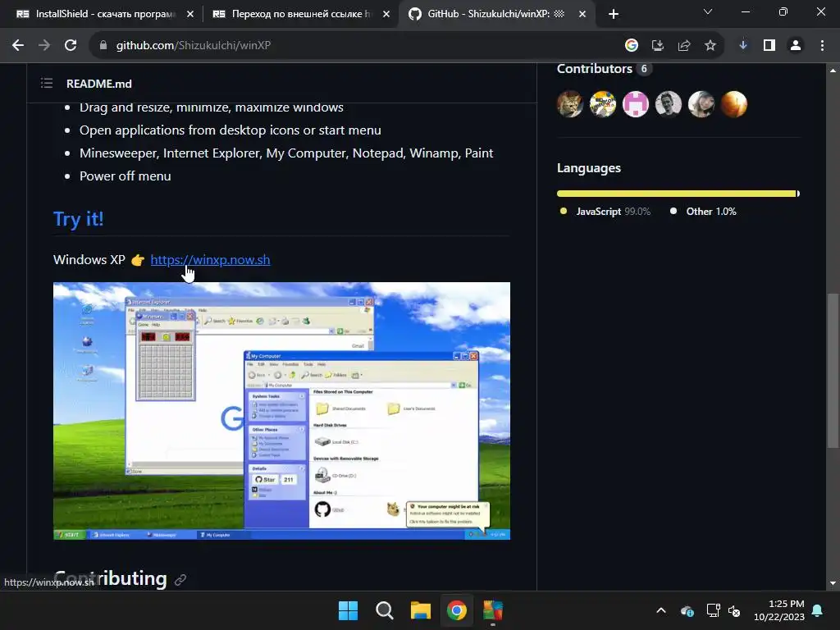840x630 pixels.
Task: Open the Windows XP screenshot image
Action: (282, 411)
